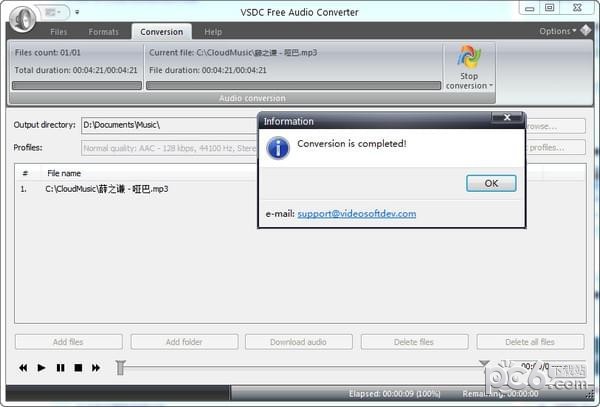600x407 pixels.
Task: Click the rewind playback button
Action: 23,368
